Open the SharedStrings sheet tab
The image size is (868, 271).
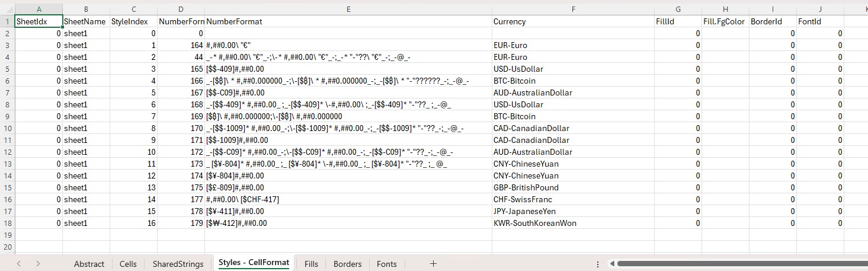pyautogui.click(x=178, y=264)
